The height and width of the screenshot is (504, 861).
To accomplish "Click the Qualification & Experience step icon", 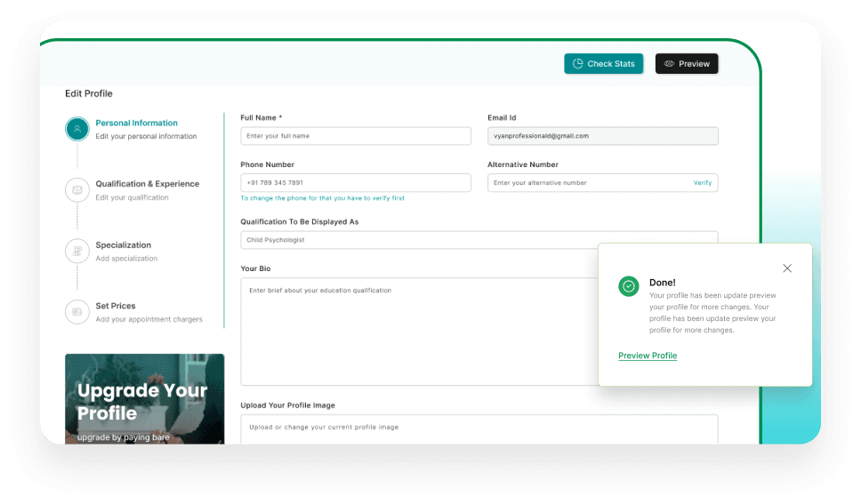I will [77, 189].
